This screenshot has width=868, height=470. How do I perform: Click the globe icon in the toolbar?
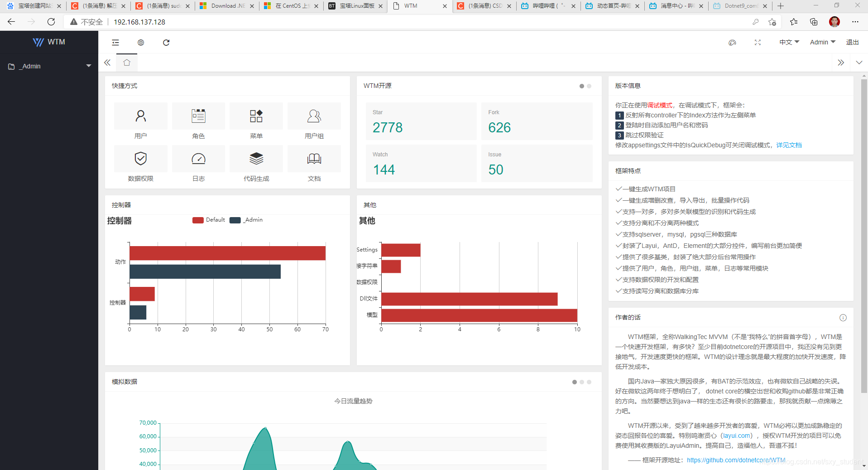click(x=141, y=43)
